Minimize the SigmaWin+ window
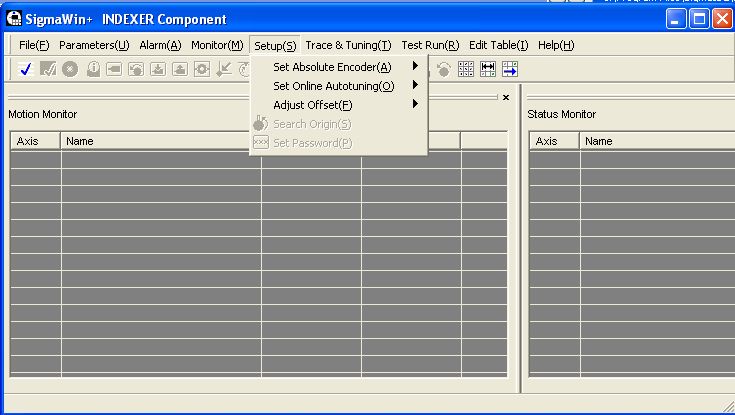Screen dimensions: 735x415 tap(676, 19)
